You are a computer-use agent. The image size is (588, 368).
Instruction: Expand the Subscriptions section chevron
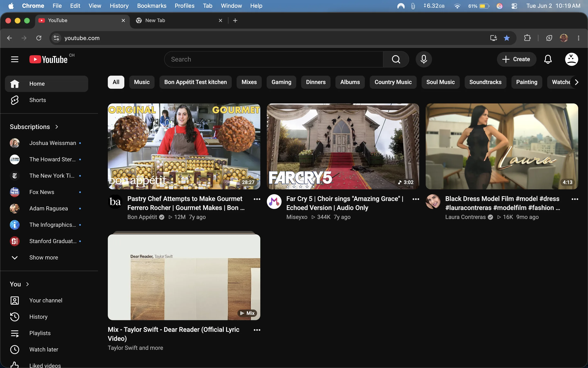pos(57,127)
